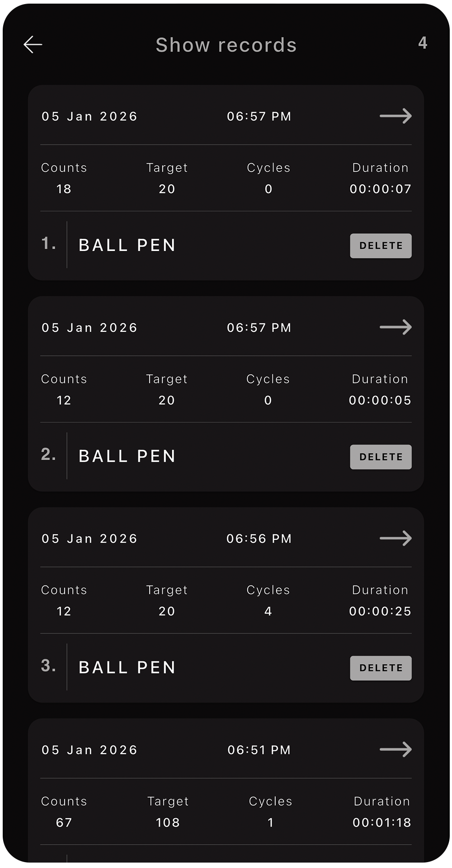Tap the Counts value 67

pos(64,822)
